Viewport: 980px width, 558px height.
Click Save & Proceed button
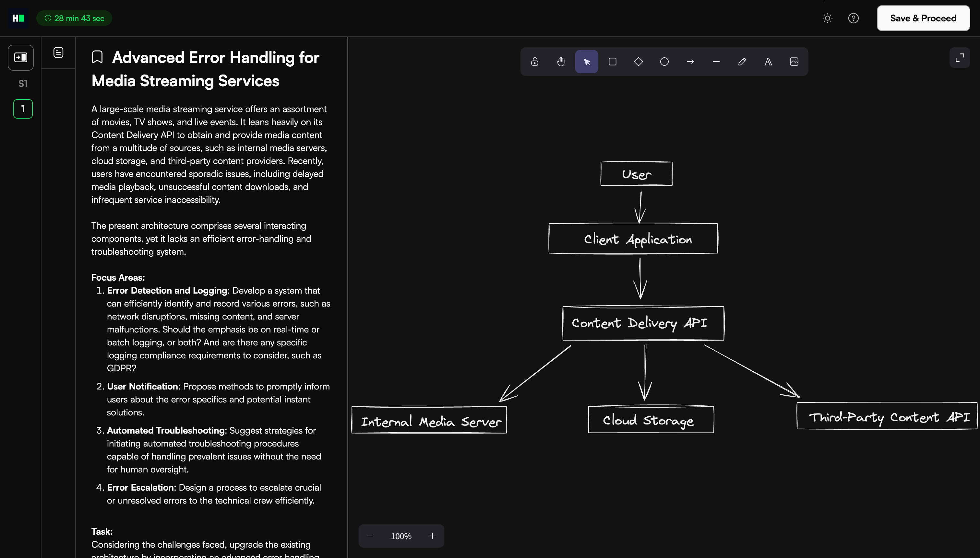pos(923,18)
